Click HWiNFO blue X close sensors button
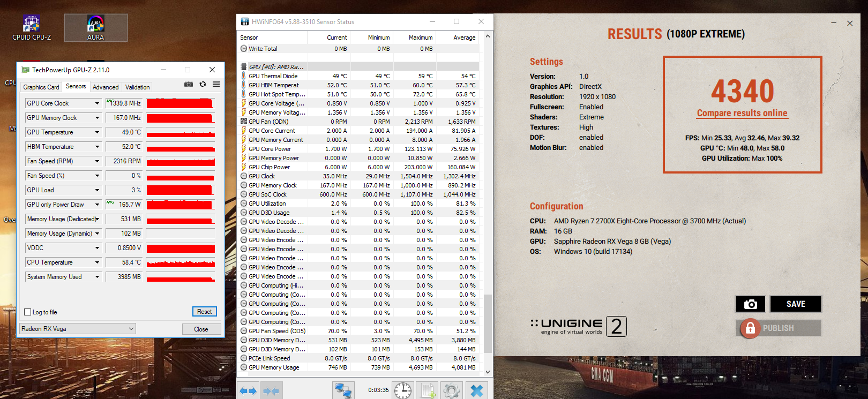 (x=476, y=390)
